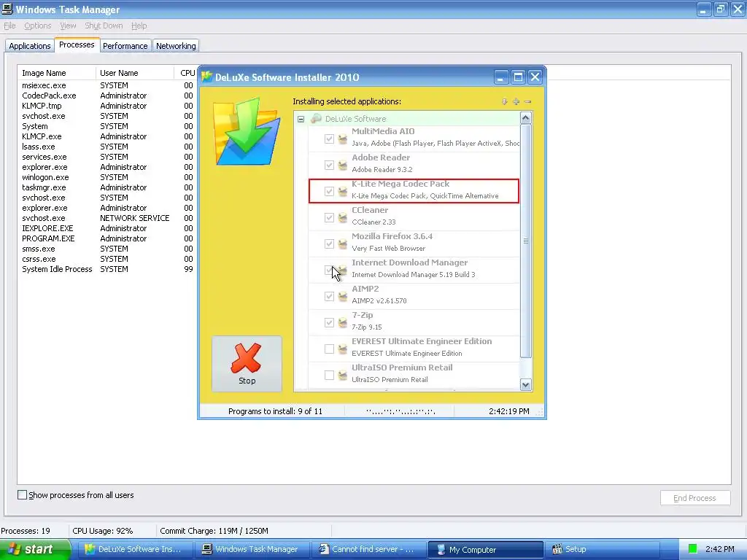
Task: Select the msiexec.exe process row
Action: pos(107,85)
